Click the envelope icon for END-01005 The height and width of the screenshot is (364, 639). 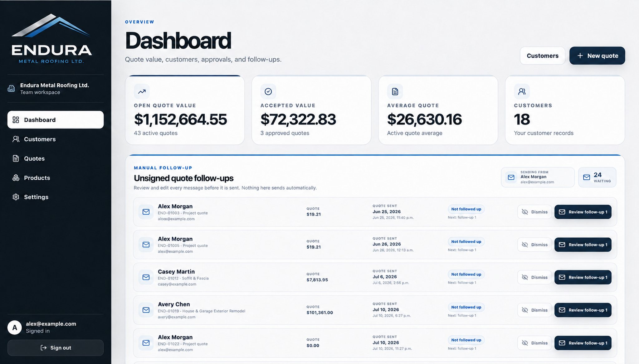(x=146, y=245)
